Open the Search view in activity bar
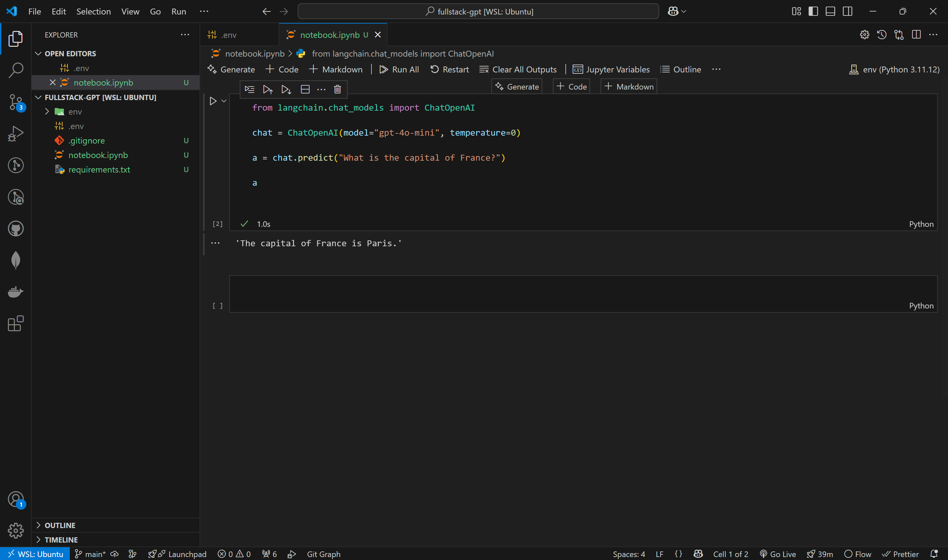This screenshot has height=560, width=948. (15, 70)
